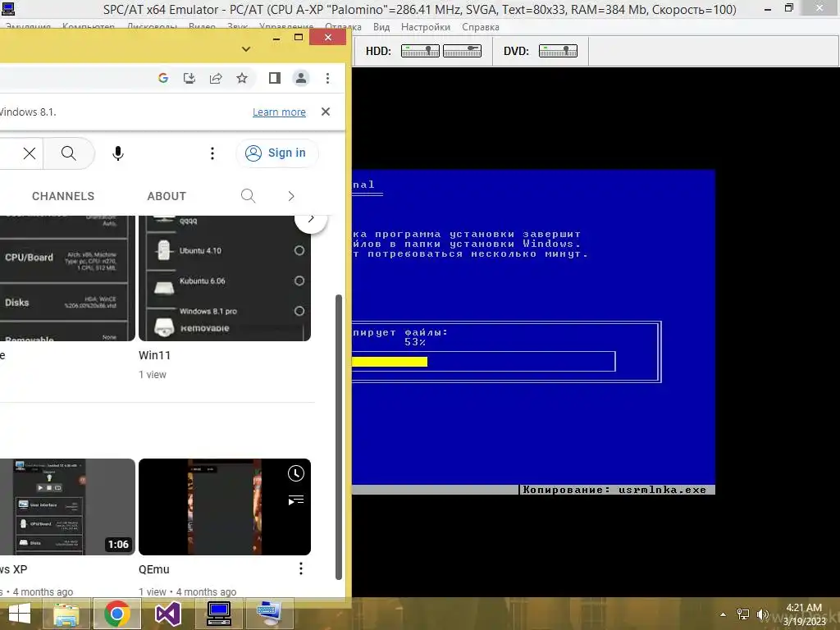Switch to SPC/AT emulator taskbar icon
Screen dimensions: 840x630
point(219,614)
